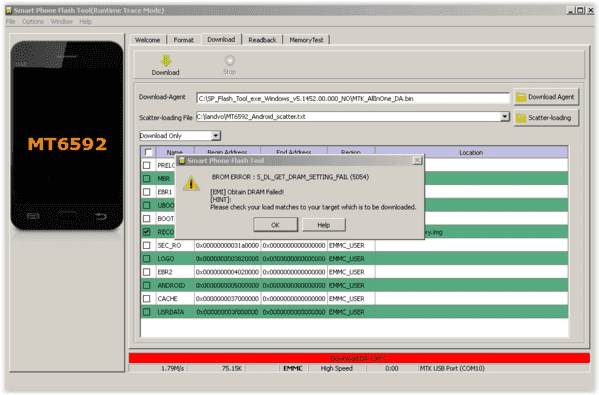Switch to the Format tab
Viewport: 599px width, 395px height.
coord(183,40)
